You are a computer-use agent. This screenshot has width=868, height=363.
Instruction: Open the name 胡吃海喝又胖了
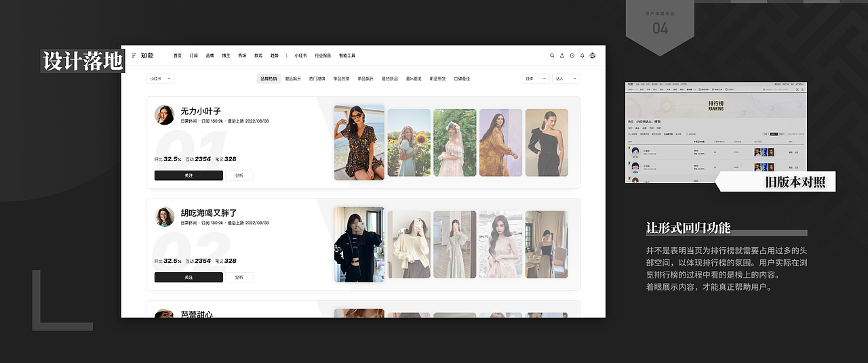pos(209,213)
